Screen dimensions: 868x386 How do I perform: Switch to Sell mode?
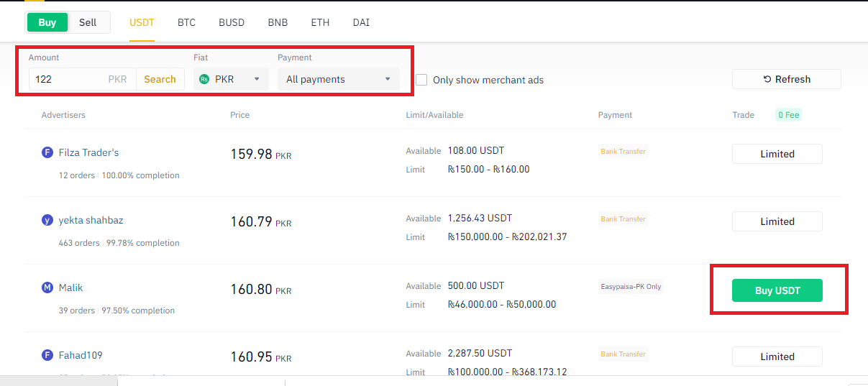(x=88, y=22)
